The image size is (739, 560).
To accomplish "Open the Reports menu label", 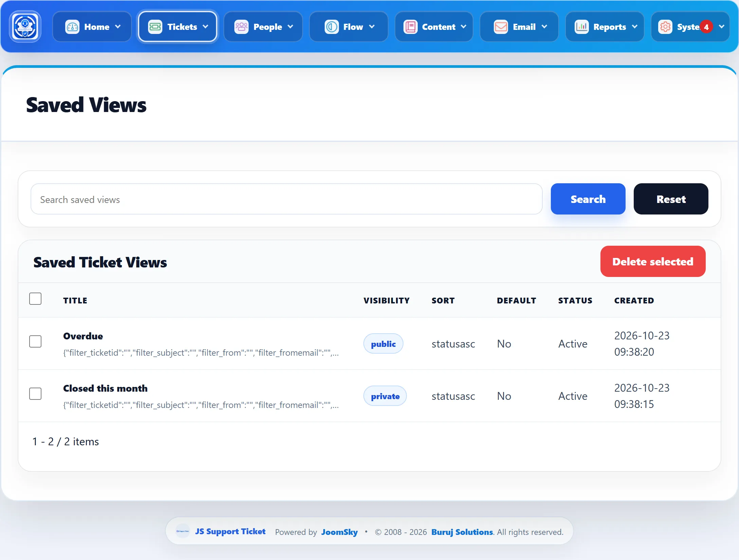I will point(610,27).
